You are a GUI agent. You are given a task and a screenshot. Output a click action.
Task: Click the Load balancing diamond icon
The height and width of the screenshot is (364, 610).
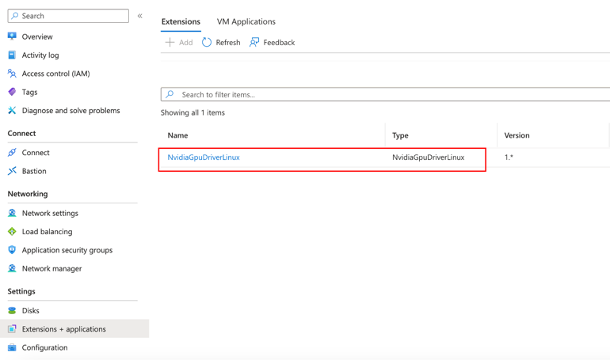[12, 232]
